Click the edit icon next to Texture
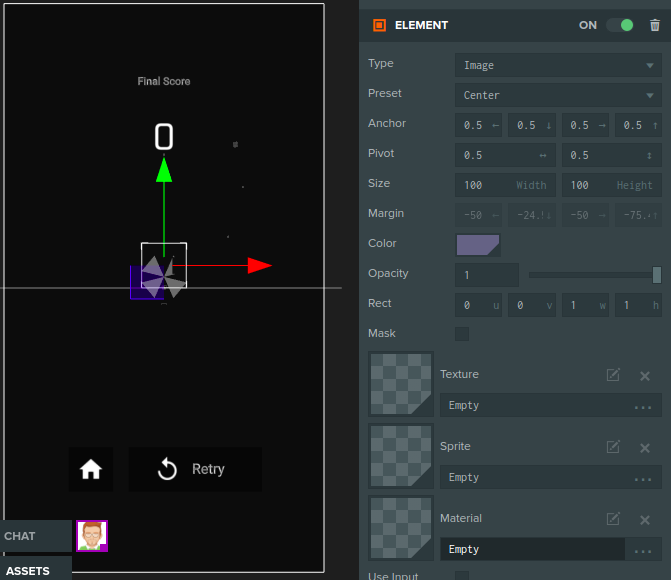 pyautogui.click(x=613, y=375)
